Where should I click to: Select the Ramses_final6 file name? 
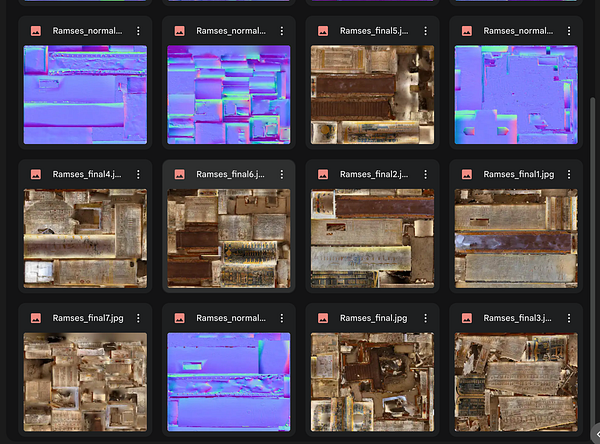coord(230,175)
